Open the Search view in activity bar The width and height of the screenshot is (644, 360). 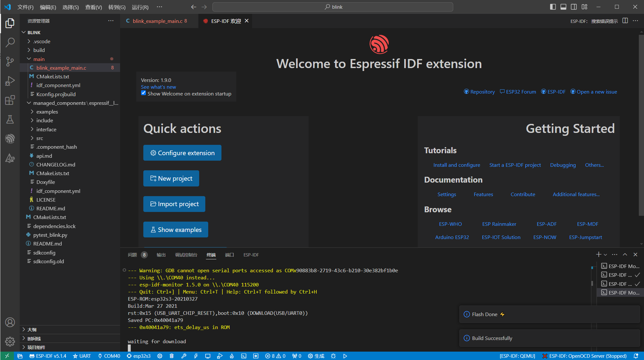pyautogui.click(x=10, y=42)
